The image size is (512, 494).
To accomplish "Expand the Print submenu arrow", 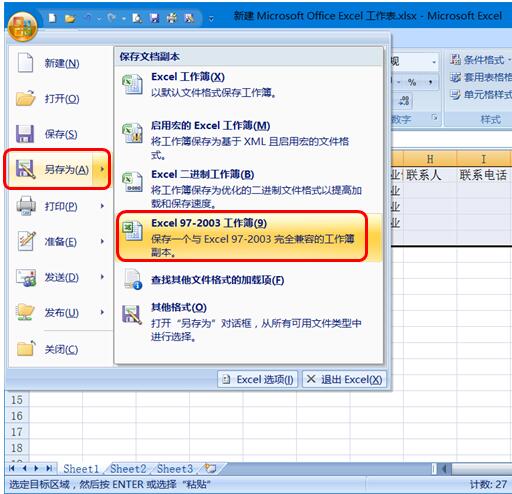I will [x=102, y=206].
